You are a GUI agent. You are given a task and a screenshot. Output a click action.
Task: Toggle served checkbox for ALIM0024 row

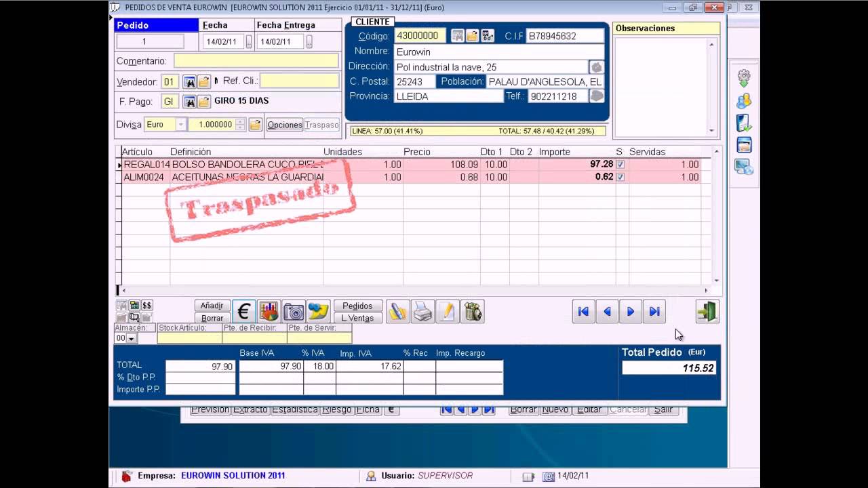[x=620, y=177]
